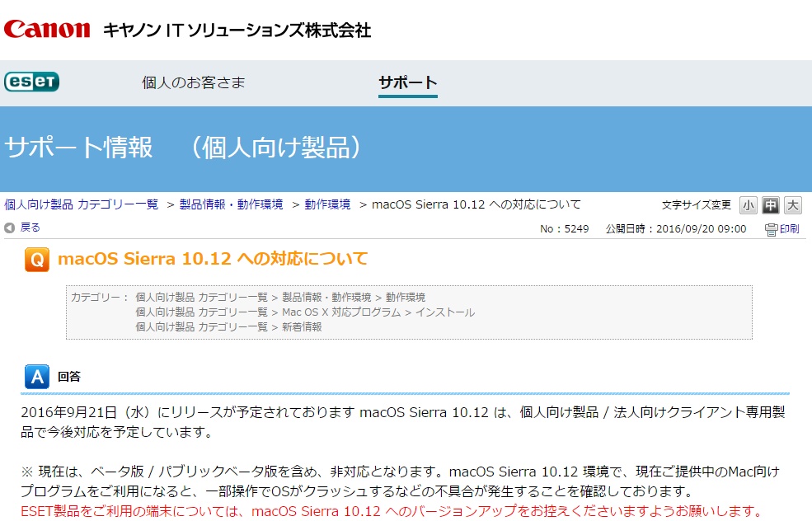
Task: Go to 個人向け製品 カテゴリー一覧 breadcrumb
Action: click(82, 204)
